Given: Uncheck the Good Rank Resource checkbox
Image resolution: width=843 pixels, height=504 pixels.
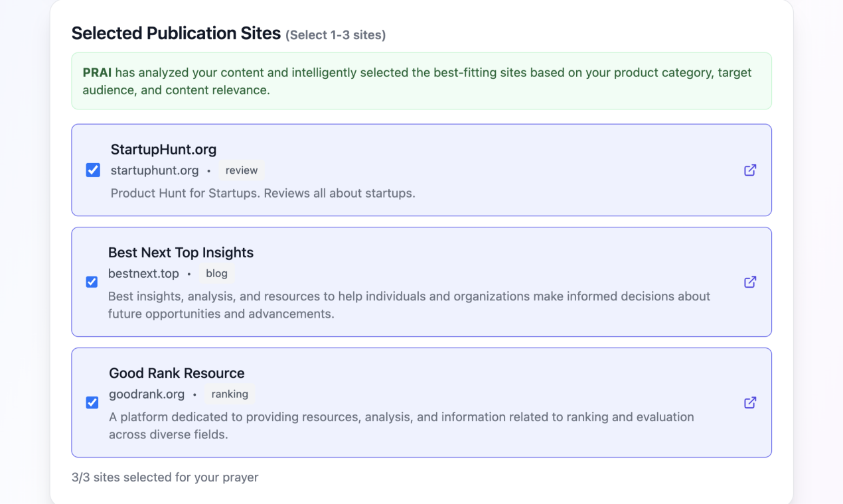Looking at the screenshot, I should [x=92, y=403].
